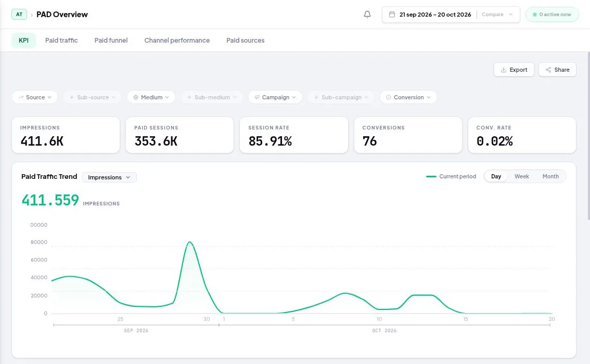Switch trend granularity to Month
Viewport: 590px width, 364px height.
(550, 176)
